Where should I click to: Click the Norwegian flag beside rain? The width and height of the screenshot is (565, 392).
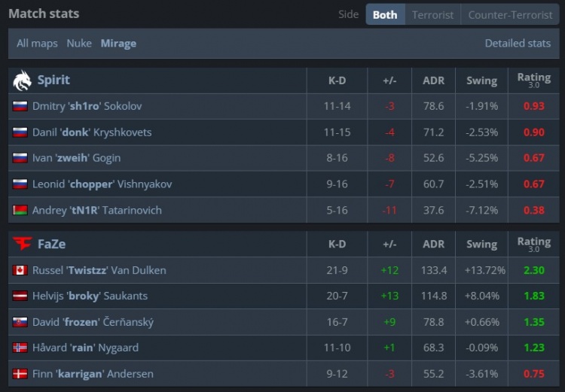(x=20, y=348)
